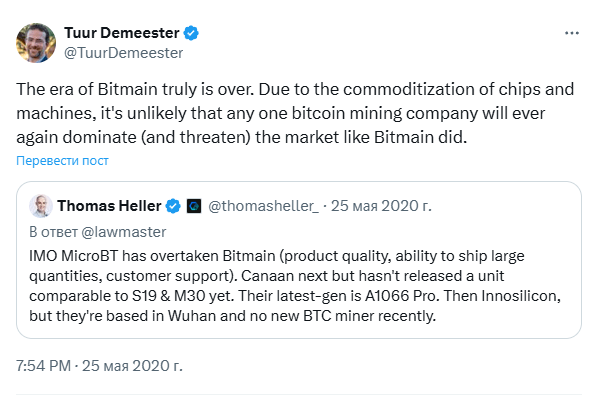Open the @thomasheller_ handle

(264, 206)
